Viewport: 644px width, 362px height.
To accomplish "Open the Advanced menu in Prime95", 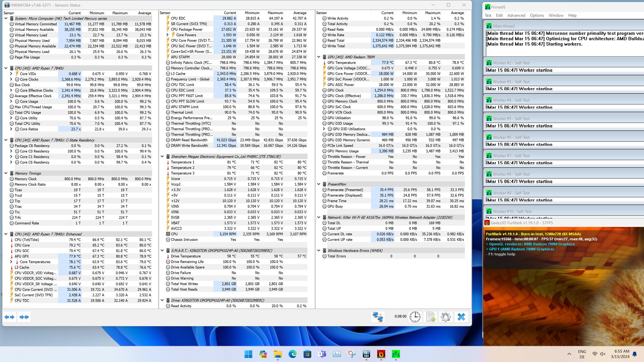I will [x=516, y=15].
